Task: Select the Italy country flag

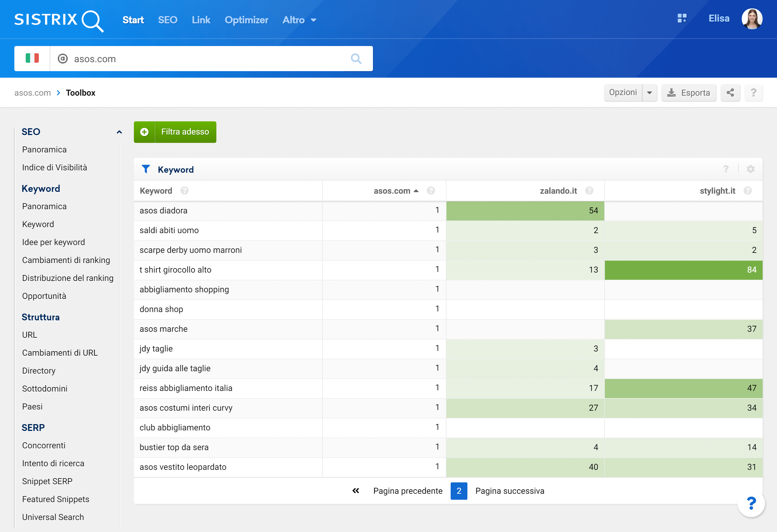Action: coord(32,59)
